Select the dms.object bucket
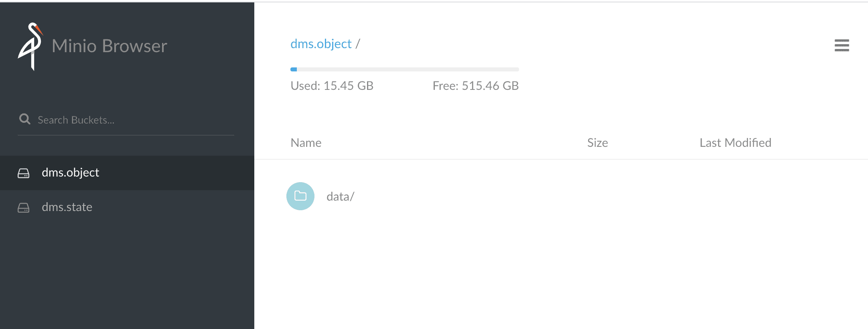Image resolution: width=868 pixels, height=329 pixels. pos(127,173)
